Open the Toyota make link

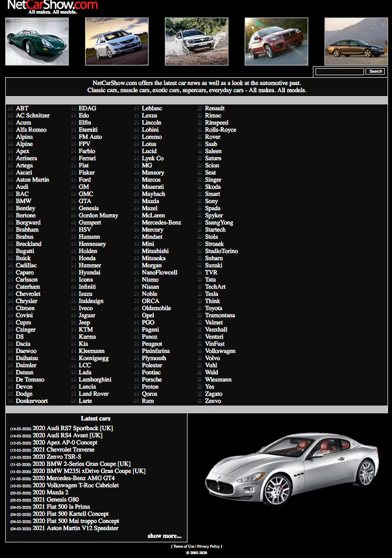coord(214,308)
